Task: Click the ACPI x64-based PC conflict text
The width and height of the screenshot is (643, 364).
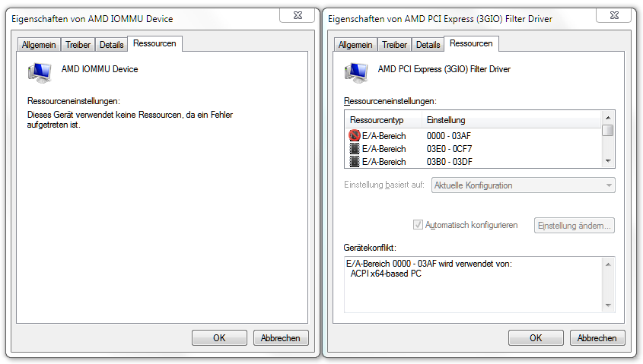Action: pos(386,274)
